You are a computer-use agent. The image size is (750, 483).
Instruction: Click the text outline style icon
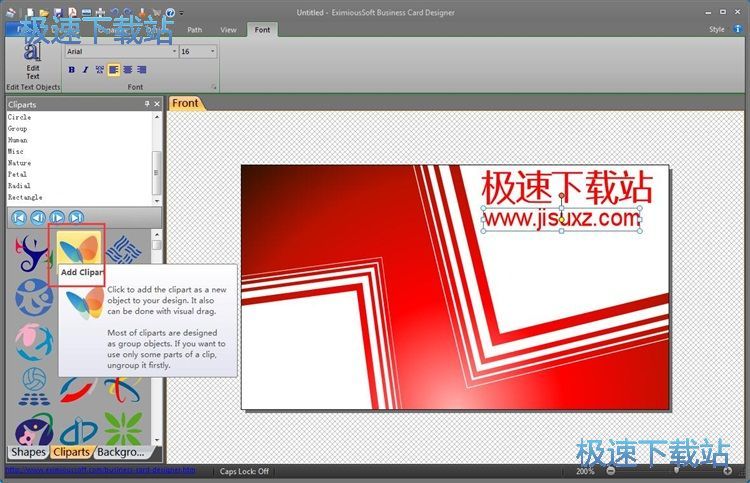[99, 70]
